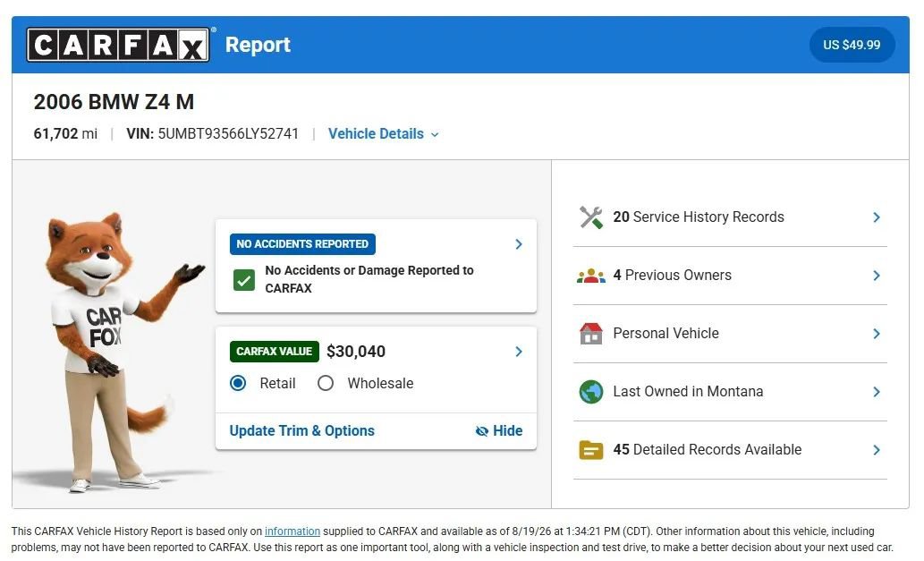
Task: Open Update Trim & Options link
Action: click(301, 430)
